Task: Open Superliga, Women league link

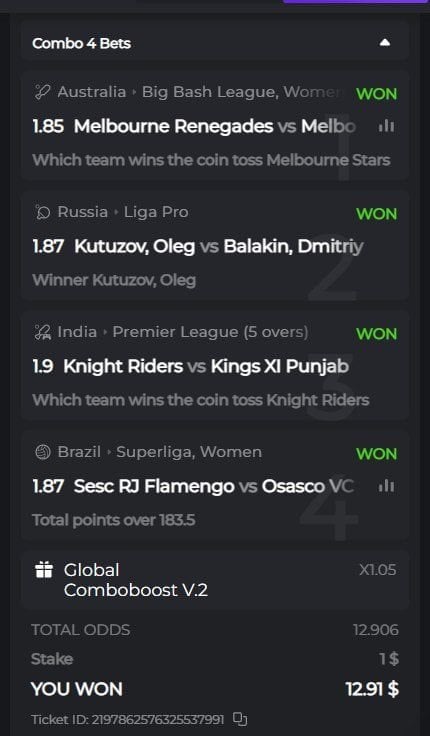Action: pos(189,452)
